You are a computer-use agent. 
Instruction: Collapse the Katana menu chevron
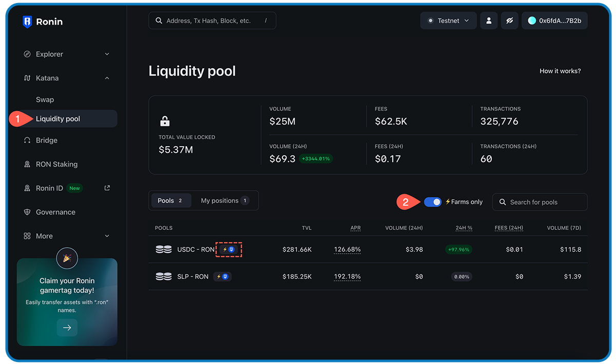click(107, 78)
